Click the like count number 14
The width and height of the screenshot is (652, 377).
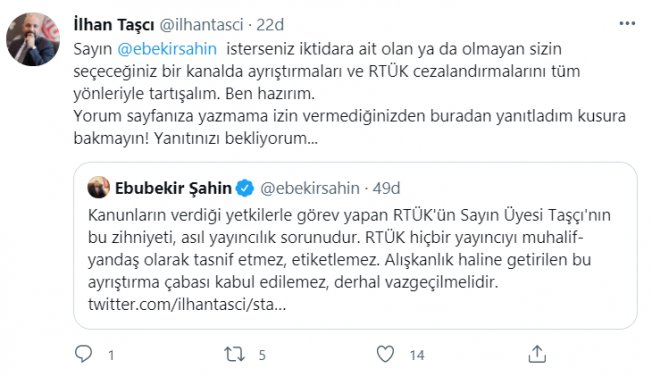pyautogui.click(x=417, y=355)
